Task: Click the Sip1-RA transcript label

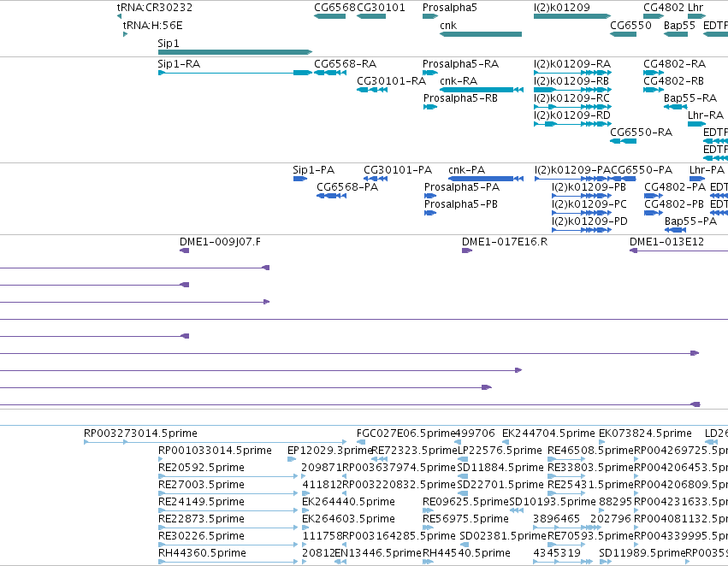Action: (179, 64)
